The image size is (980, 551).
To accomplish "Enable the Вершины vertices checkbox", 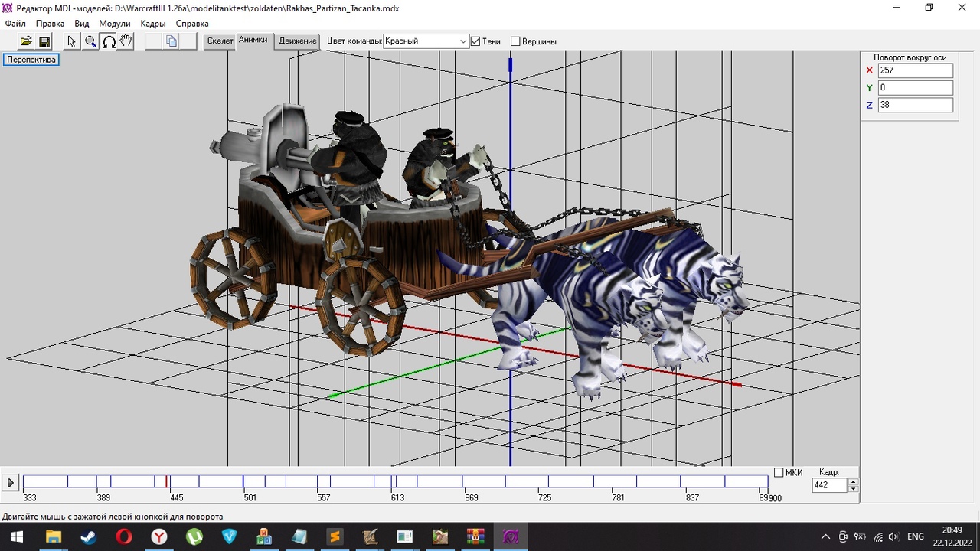I will pos(515,41).
